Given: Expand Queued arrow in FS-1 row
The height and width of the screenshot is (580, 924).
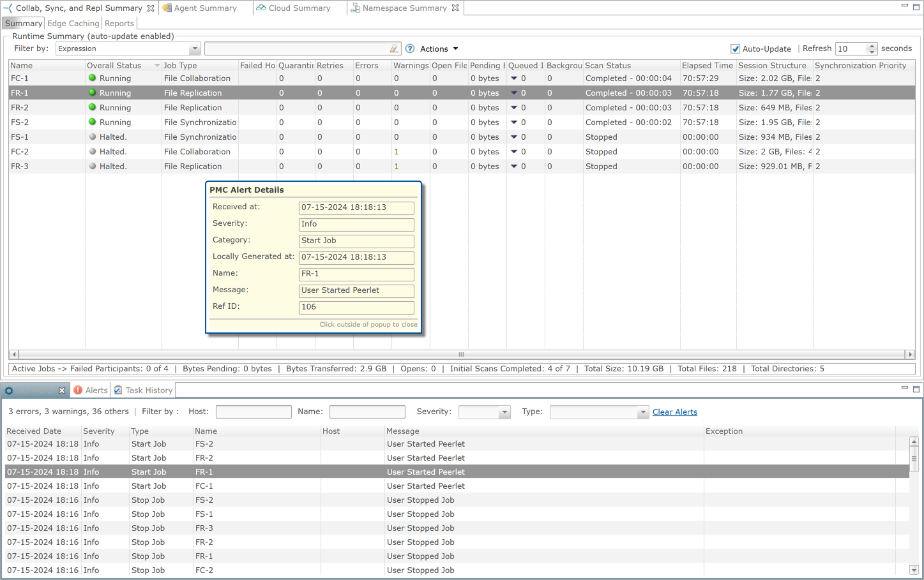Looking at the screenshot, I should (514, 137).
